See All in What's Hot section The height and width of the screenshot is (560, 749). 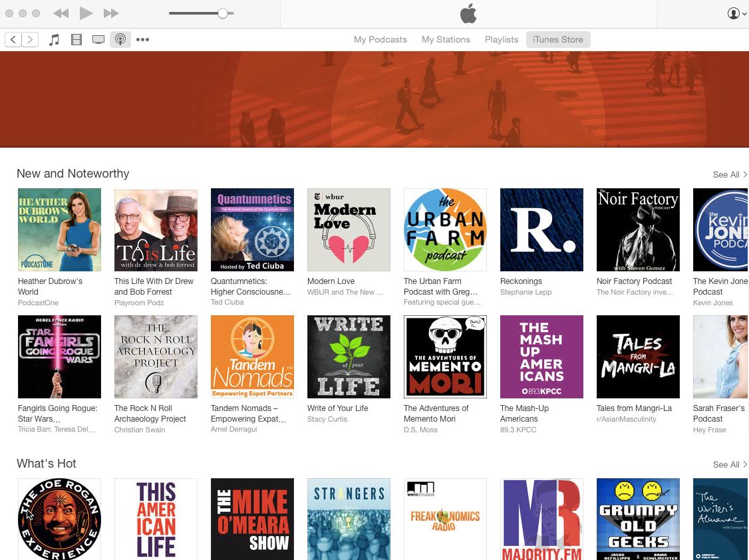click(x=730, y=464)
